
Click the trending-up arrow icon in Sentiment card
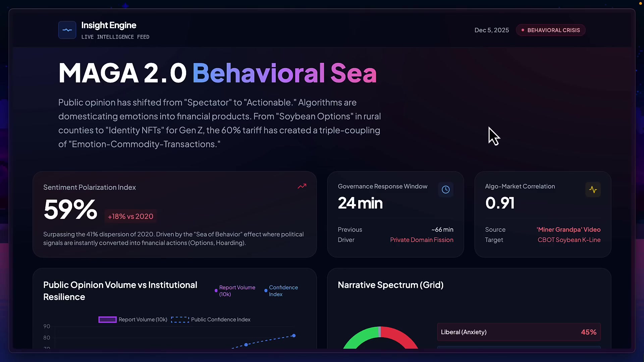click(302, 186)
